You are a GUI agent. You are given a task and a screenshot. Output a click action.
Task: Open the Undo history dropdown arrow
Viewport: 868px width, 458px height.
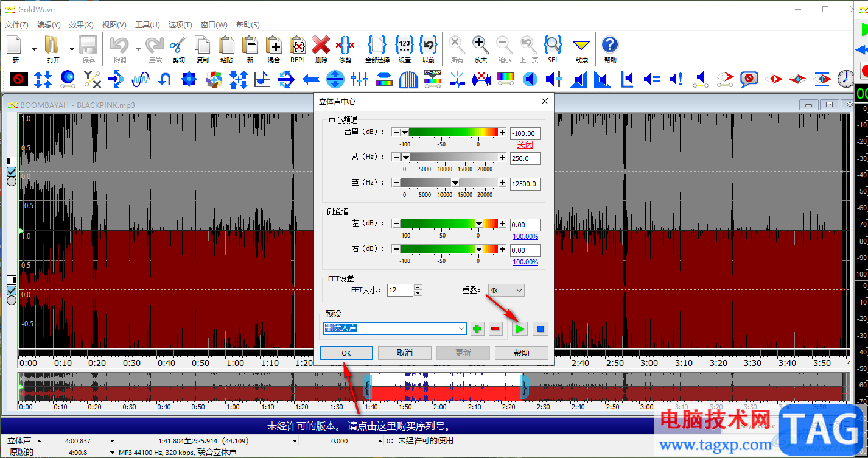click(x=138, y=49)
